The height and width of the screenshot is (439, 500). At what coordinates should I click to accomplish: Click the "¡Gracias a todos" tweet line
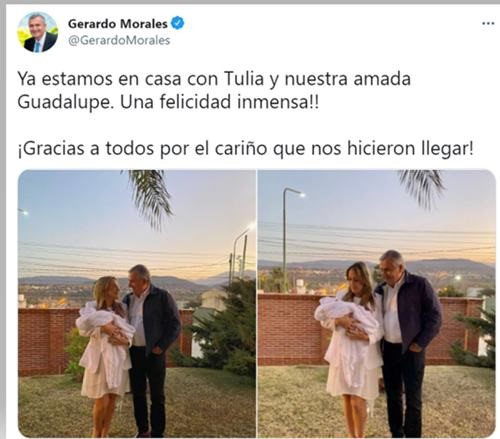245,148
